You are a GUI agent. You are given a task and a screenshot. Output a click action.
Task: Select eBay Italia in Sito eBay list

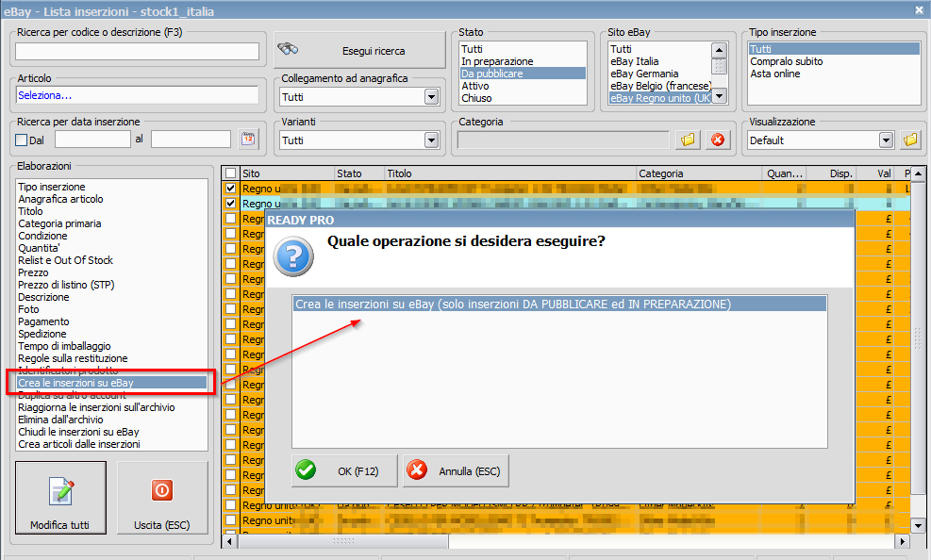pyautogui.click(x=634, y=61)
